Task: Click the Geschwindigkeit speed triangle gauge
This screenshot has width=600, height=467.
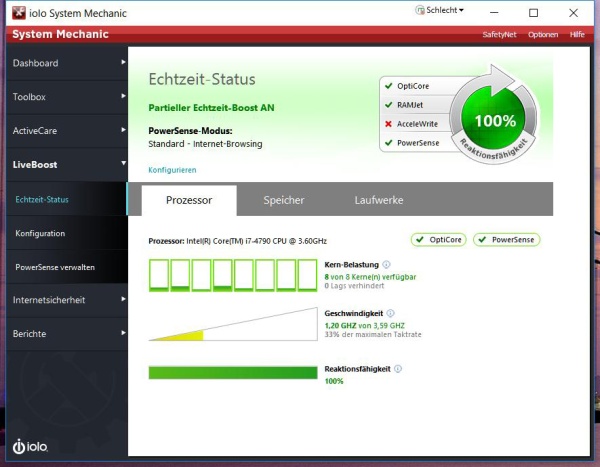Action: [233, 324]
